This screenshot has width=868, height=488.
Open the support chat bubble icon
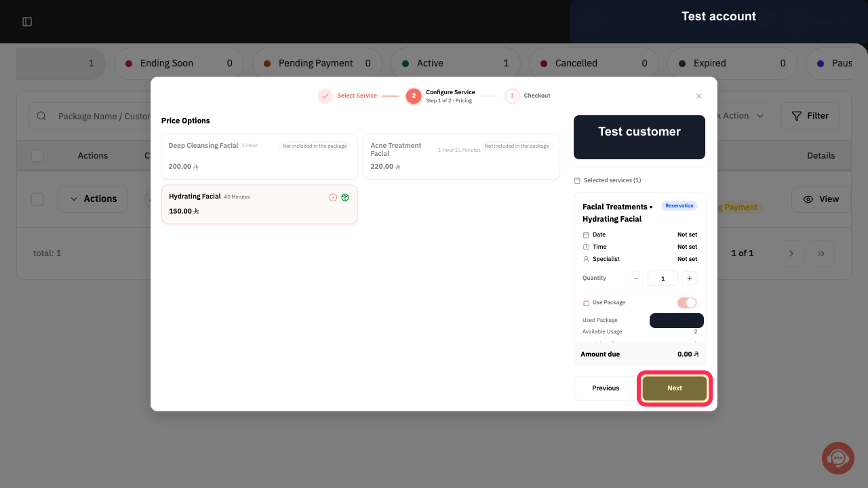pos(838,458)
